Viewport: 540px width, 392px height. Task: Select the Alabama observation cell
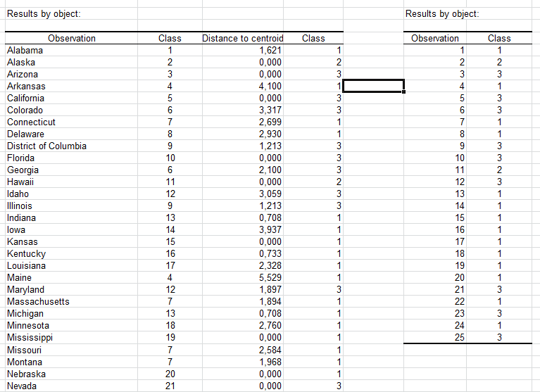coord(71,50)
